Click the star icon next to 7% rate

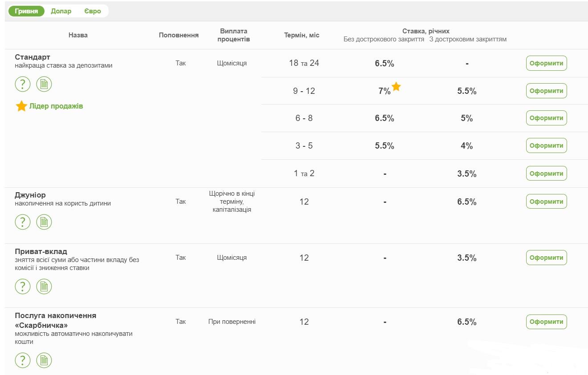(x=396, y=87)
